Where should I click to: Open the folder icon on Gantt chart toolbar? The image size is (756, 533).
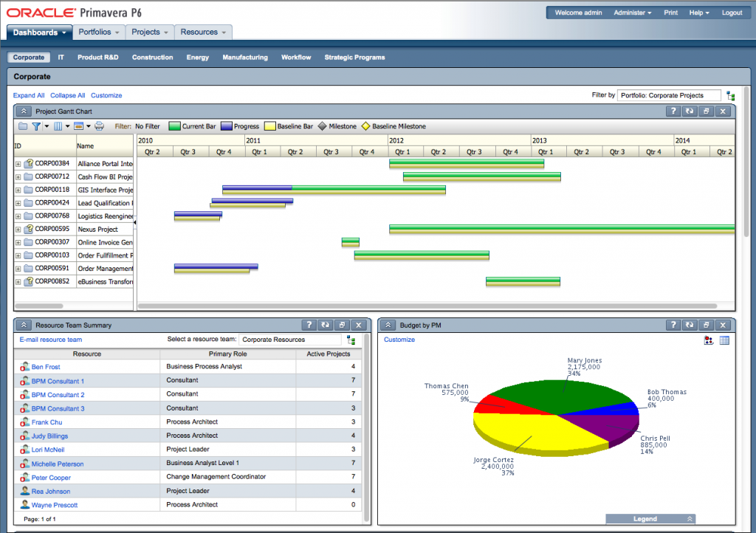[x=23, y=126]
